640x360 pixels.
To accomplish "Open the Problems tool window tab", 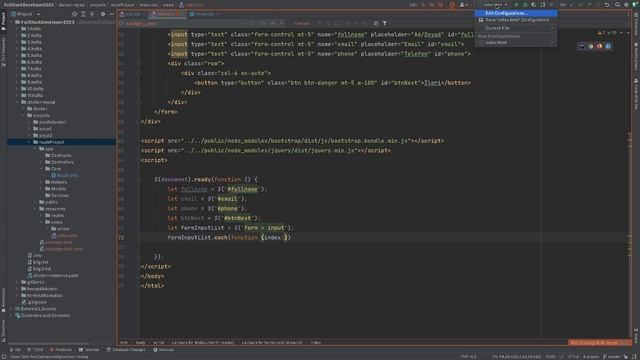I will click(x=60, y=350).
